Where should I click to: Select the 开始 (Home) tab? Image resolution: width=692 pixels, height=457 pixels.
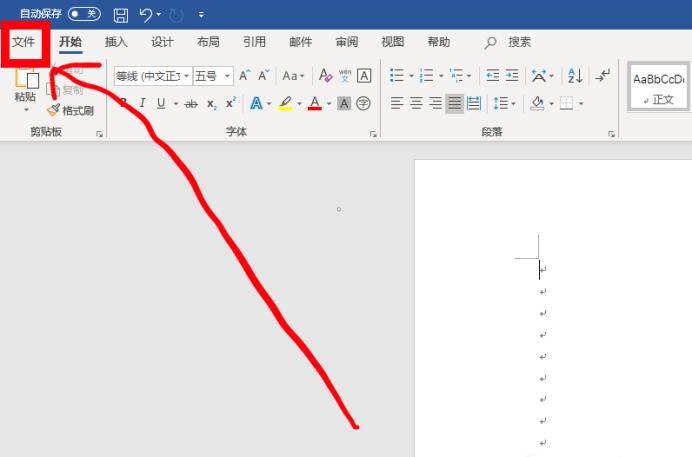(x=71, y=42)
